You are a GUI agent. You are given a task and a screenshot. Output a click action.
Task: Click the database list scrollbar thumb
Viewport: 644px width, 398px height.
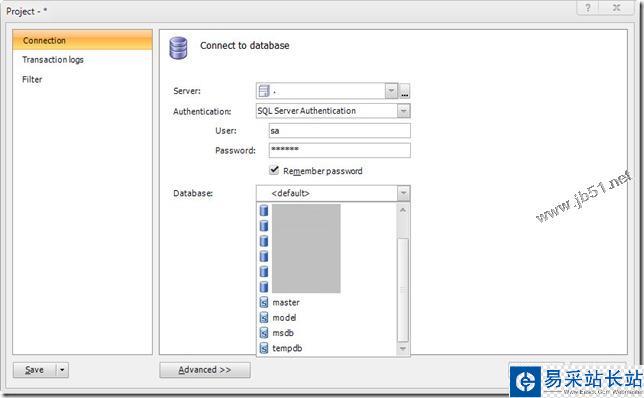click(x=403, y=290)
